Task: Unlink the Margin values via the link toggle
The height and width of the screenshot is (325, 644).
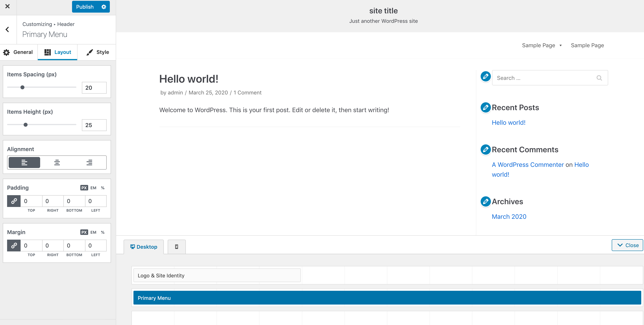Action: coord(14,245)
